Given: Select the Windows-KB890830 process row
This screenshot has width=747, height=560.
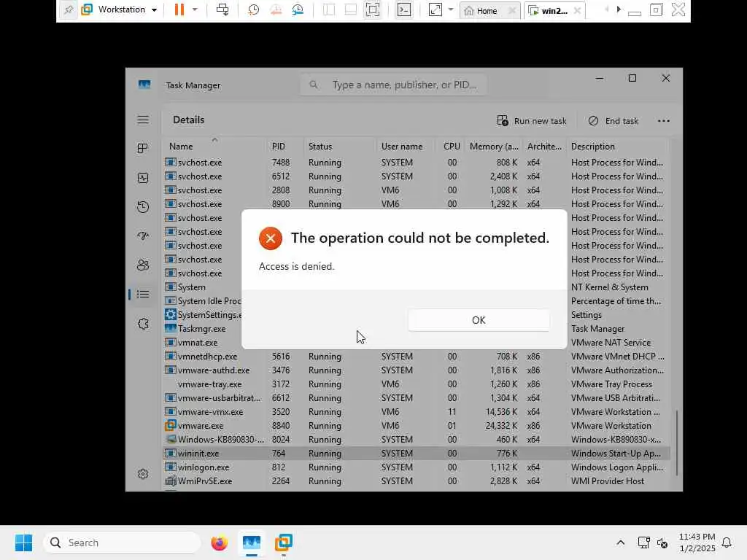Looking at the screenshot, I should [x=417, y=440].
